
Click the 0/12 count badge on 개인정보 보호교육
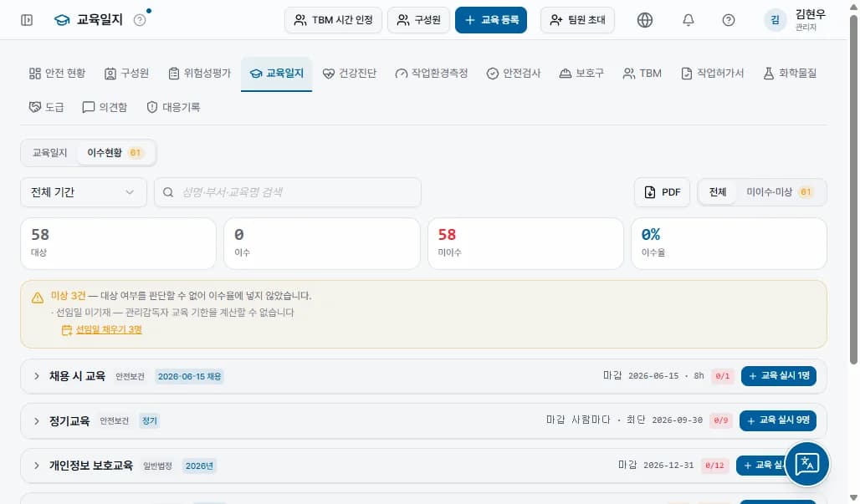[714, 466]
